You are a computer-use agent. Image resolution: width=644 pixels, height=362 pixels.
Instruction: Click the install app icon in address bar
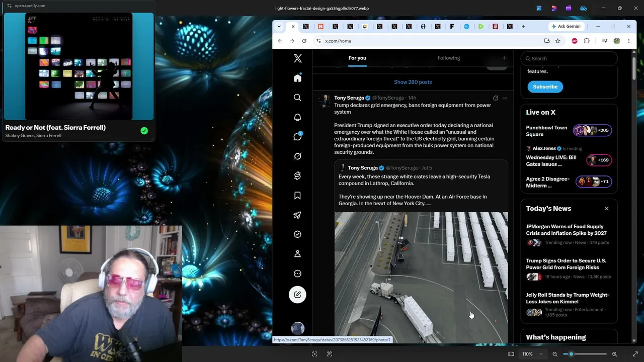[x=547, y=41]
